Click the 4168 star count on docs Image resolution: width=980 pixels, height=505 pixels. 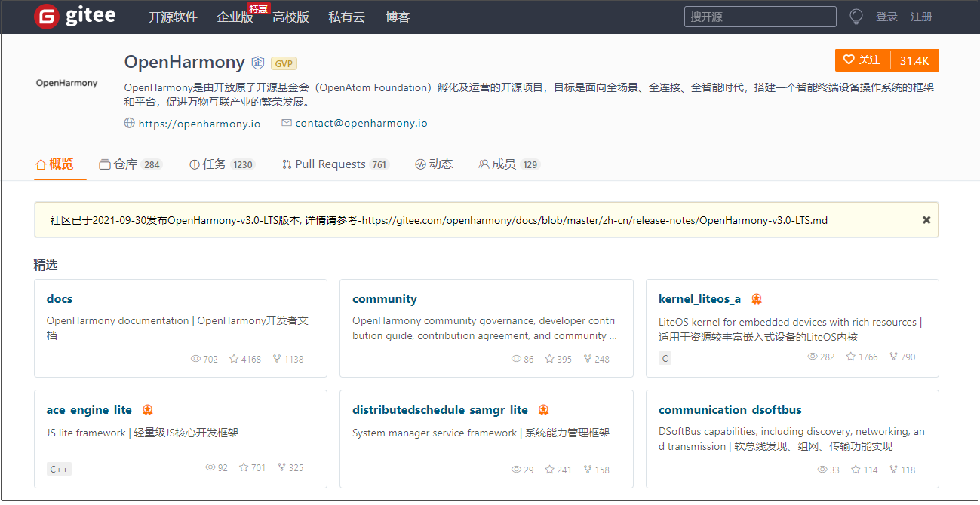(x=251, y=360)
